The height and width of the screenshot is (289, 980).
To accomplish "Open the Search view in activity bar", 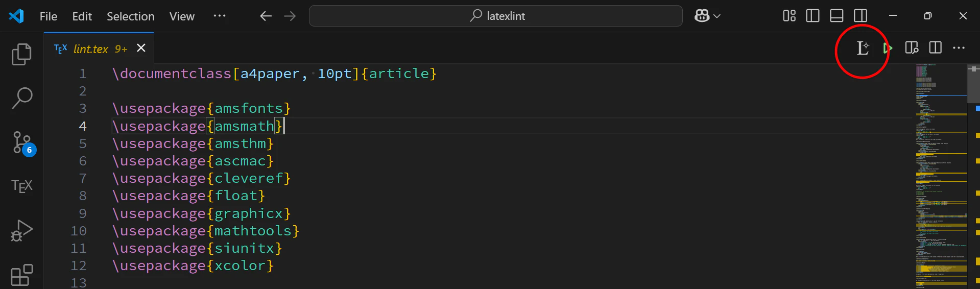I will [21, 98].
